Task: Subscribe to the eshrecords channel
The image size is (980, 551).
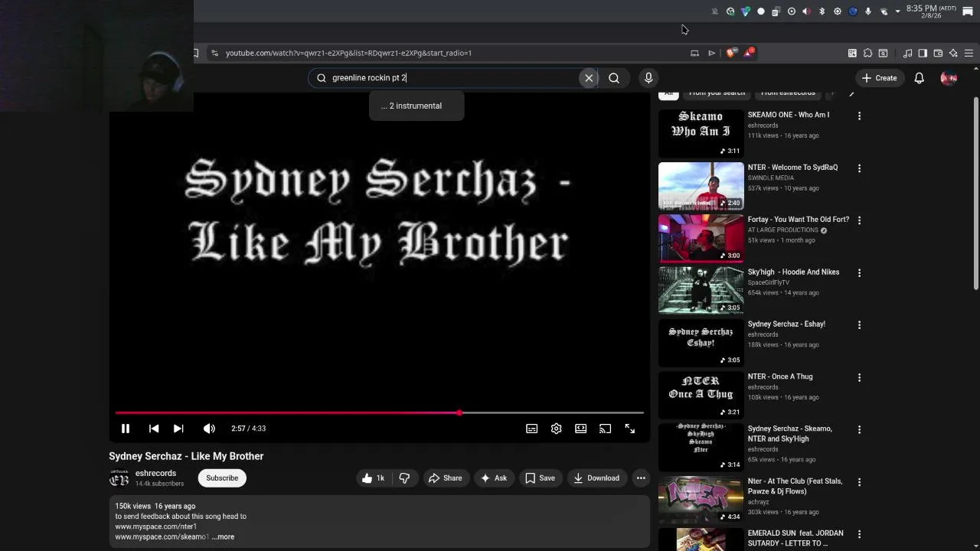Action: coord(222,478)
